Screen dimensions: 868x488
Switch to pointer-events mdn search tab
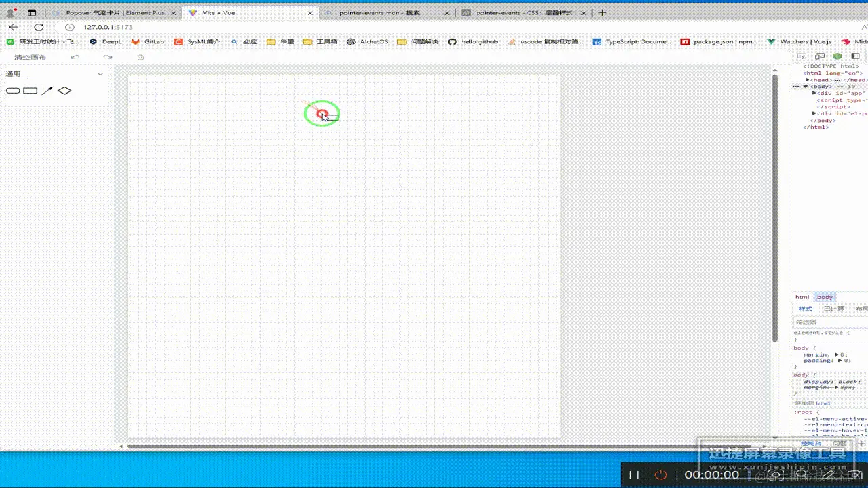pos(387,12)
